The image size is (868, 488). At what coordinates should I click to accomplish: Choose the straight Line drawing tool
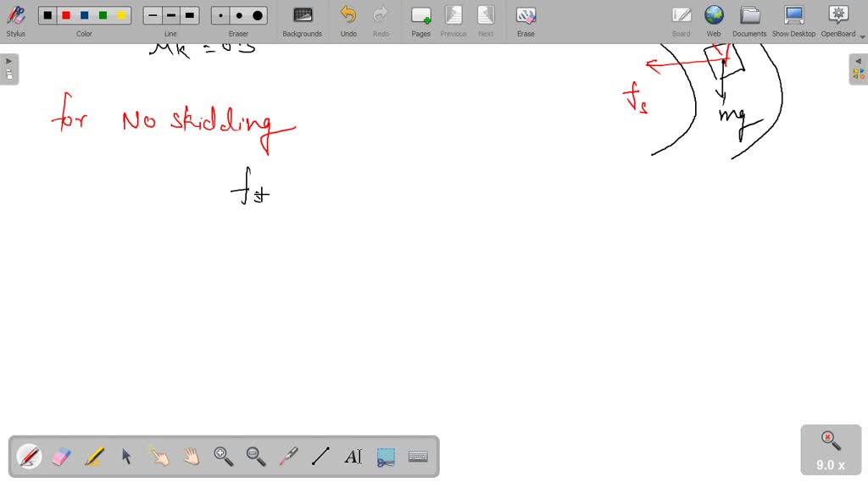(x=320, y=457)
